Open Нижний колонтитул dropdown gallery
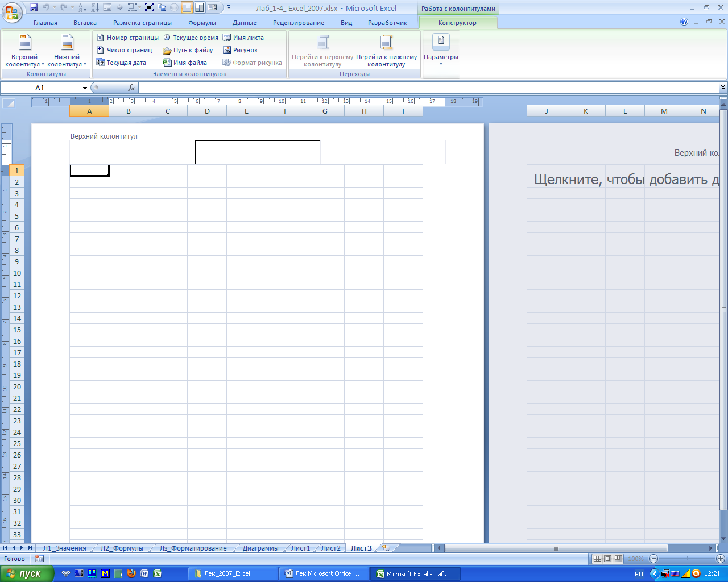728x582 pixels. (67, 51)
